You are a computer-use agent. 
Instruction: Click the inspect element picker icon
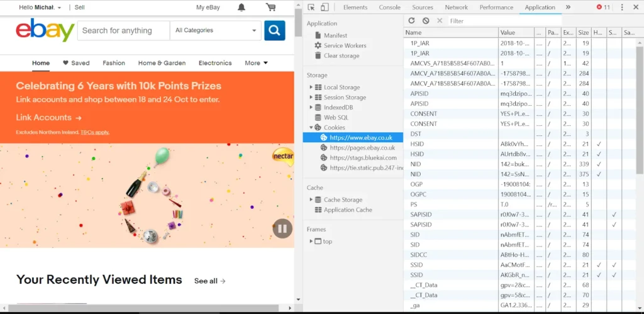click(311, 8)
